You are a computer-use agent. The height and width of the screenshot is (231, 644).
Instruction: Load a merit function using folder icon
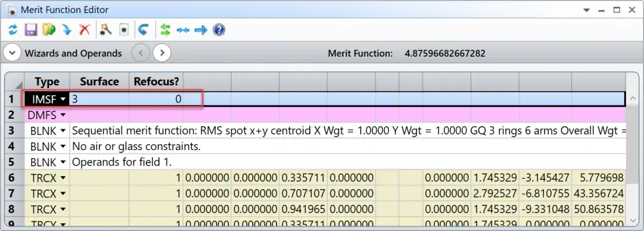49,30
